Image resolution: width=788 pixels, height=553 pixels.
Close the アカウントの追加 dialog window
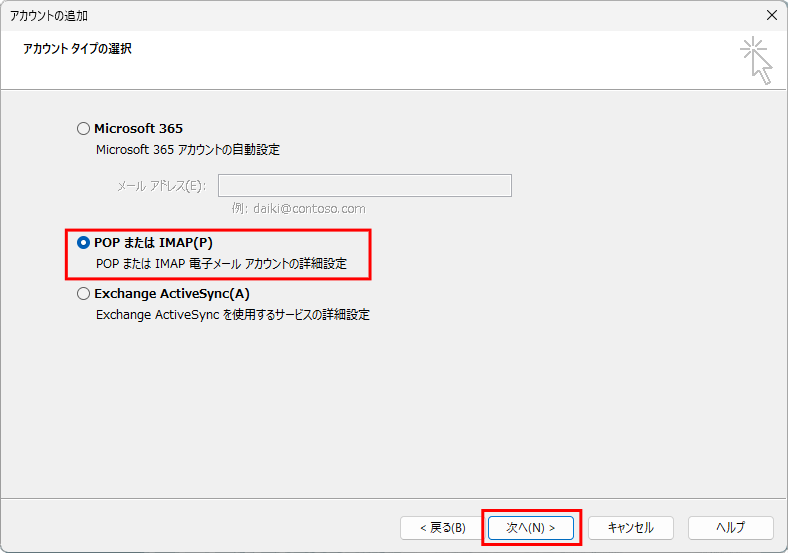[771, 15]
